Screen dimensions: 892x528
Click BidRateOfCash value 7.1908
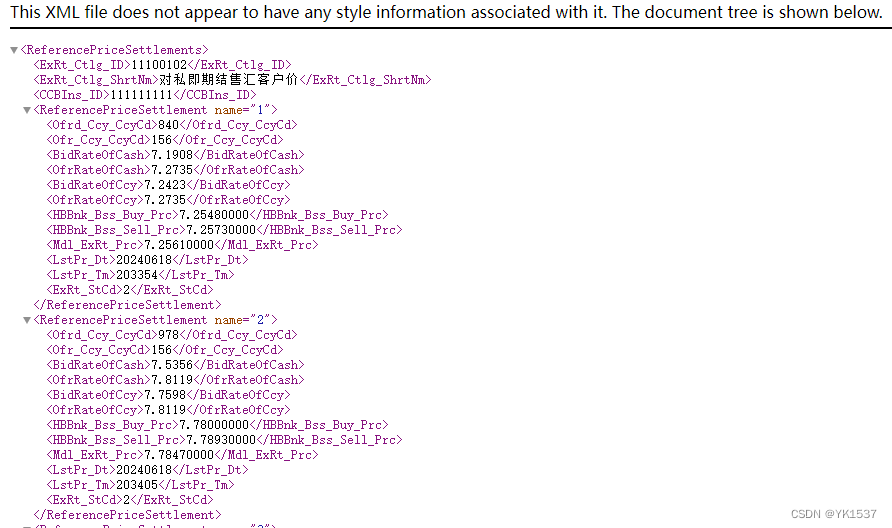170,155
